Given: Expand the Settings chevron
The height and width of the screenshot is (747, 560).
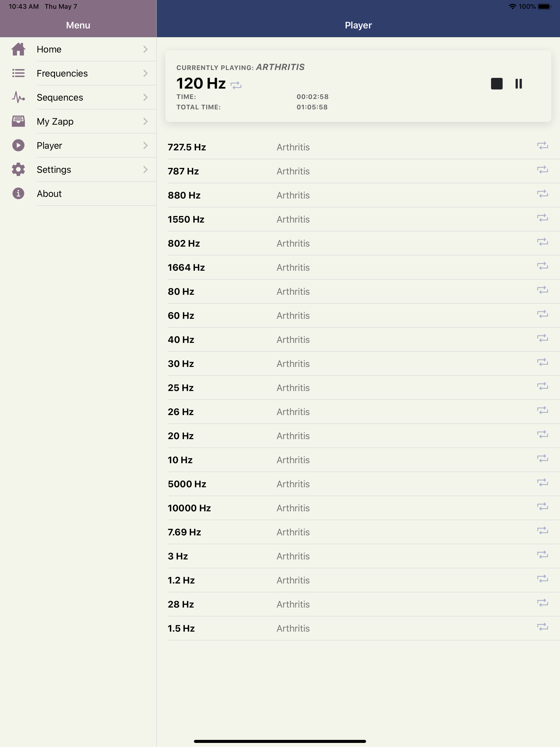Looking at the screenshot, I should 145,170.
